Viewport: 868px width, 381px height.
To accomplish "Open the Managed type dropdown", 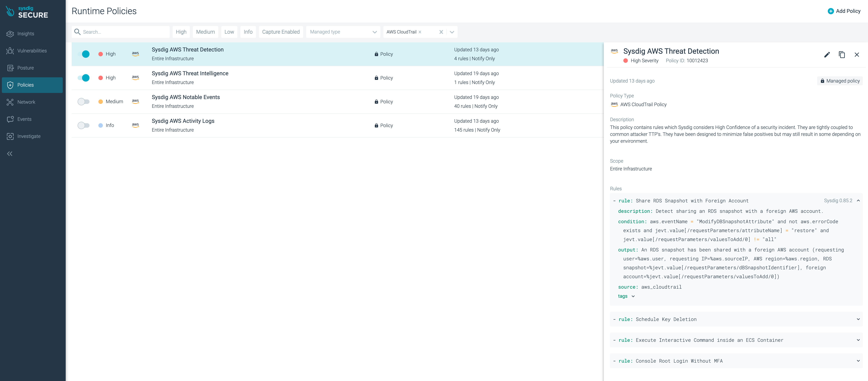I will coord(343,32).
